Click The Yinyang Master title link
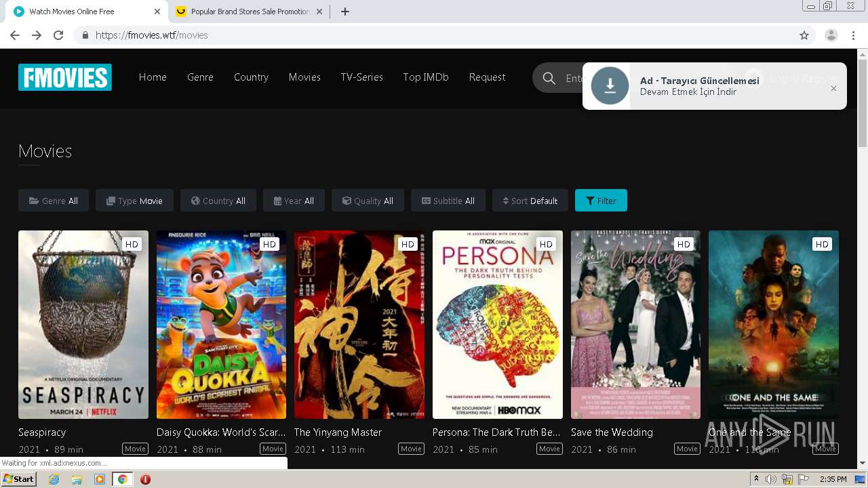The width and height of the screenshot is (868, 488). point(338,432)
